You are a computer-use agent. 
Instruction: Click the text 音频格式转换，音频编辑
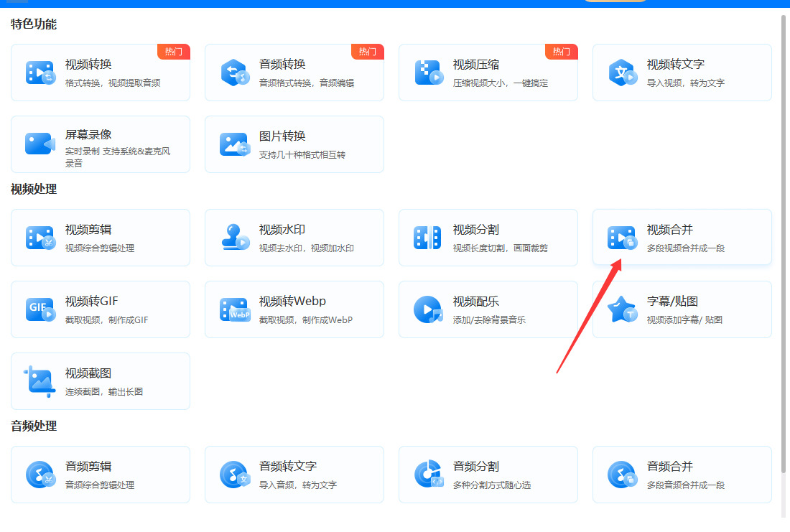(307, 83)
